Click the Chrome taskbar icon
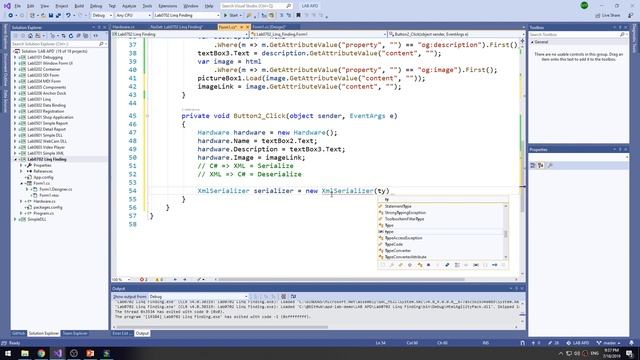This screenshot has height=360, width=640. click(41, 353)
